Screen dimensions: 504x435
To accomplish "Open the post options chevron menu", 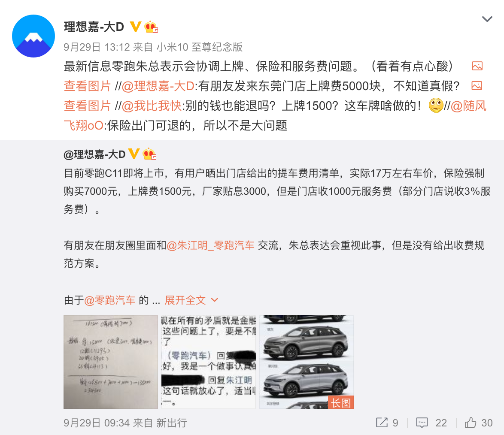I will (487, 19).
